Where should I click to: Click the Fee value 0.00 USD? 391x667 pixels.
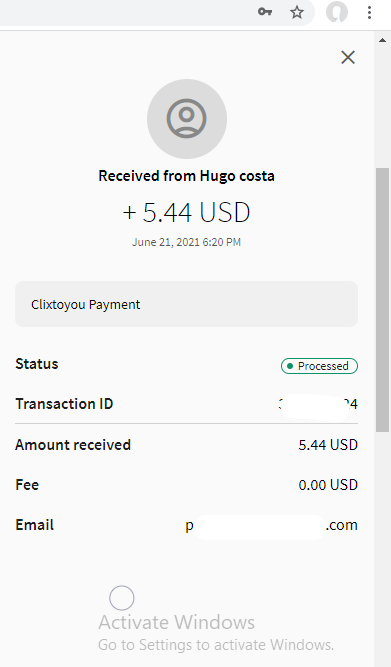328,485
